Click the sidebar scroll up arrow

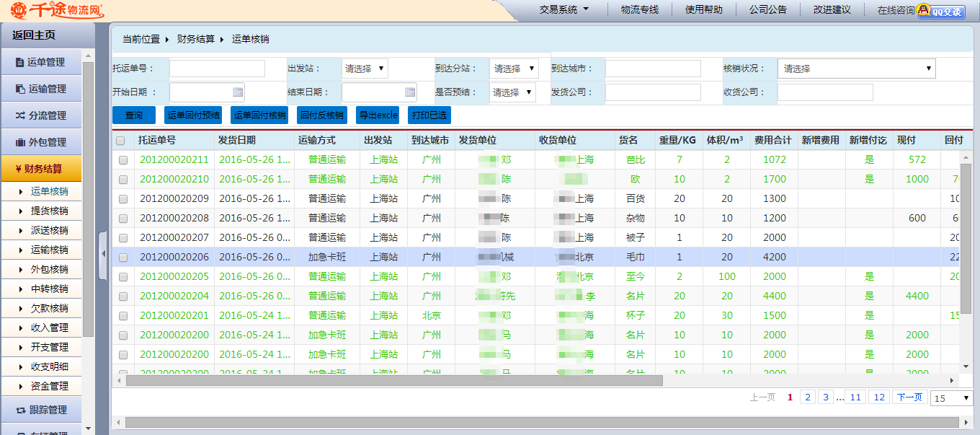pos(88,56)
